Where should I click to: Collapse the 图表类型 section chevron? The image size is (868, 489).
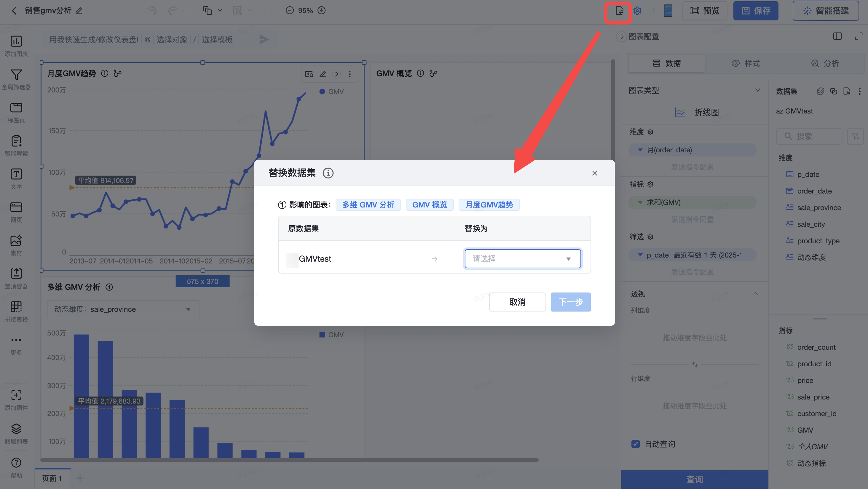pyautogui.click(x=757, y=90)
